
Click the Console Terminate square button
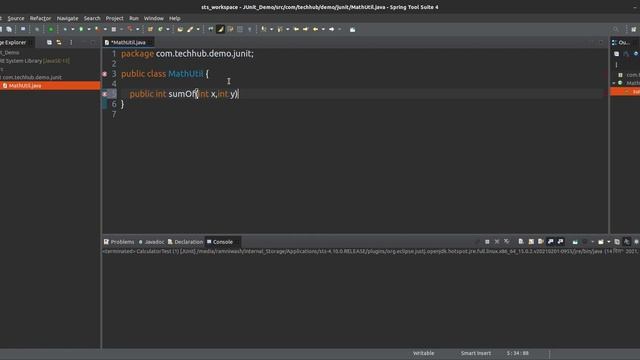click(487, 242)
